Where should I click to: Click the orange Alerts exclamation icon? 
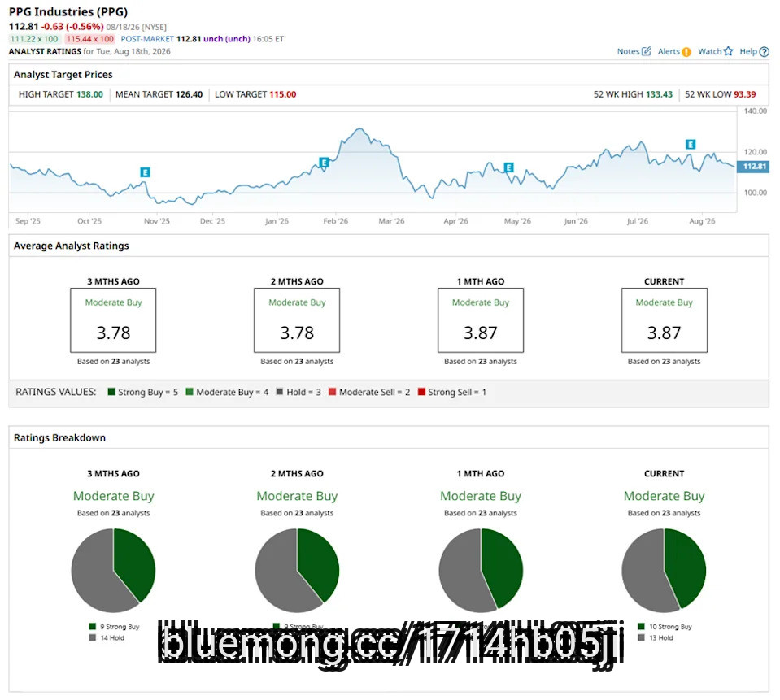pos(686,52)
